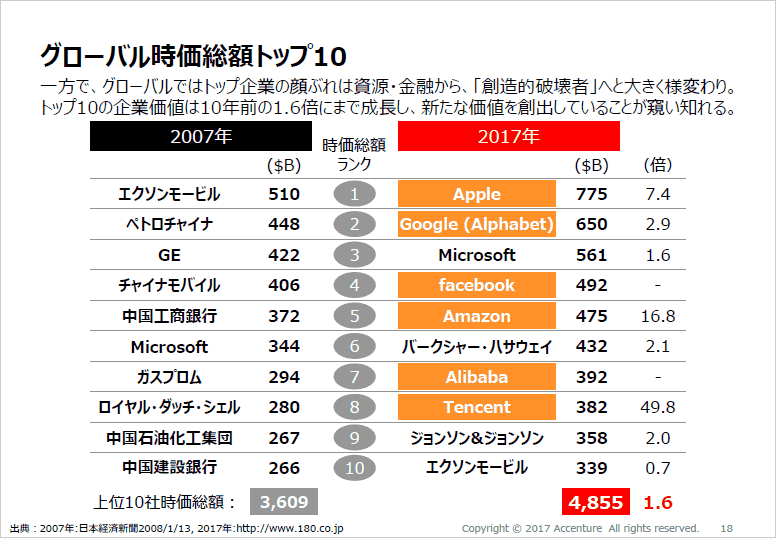Click the red 4,855 total box
The width and height of the screenshot is (776, 538).
596,502
